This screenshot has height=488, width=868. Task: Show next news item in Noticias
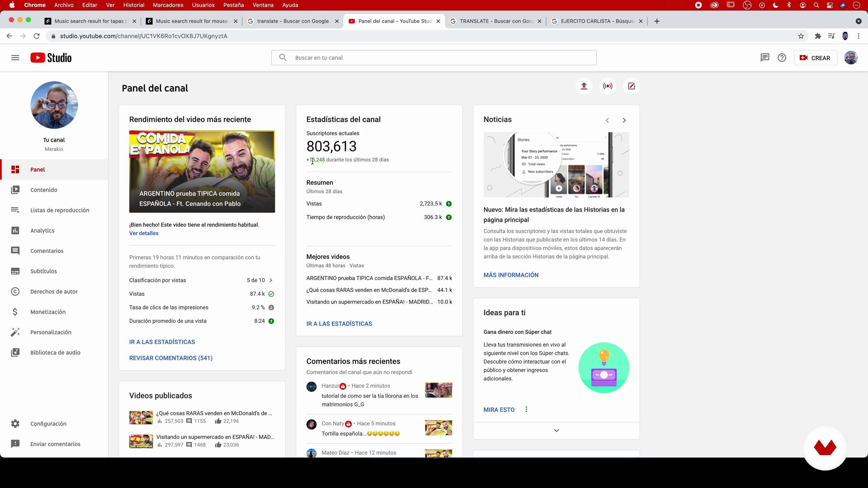pyautogui.click(x=624, y=120)
